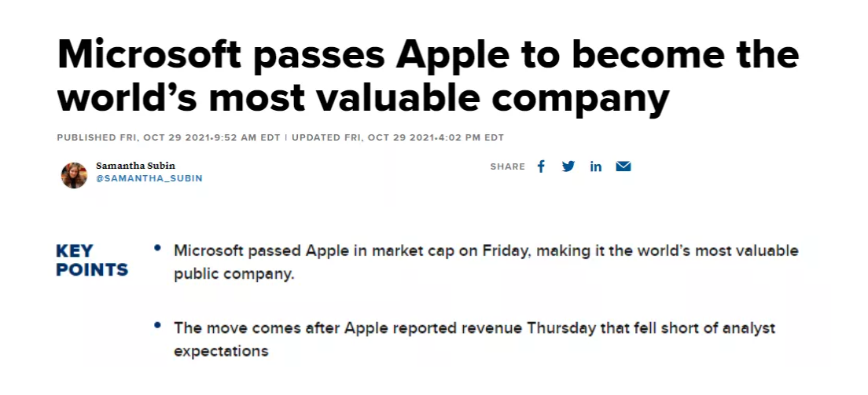The height and width of the screenshot is (395, 868).
Task: Share the article via email icon
Action: point(623,166)
